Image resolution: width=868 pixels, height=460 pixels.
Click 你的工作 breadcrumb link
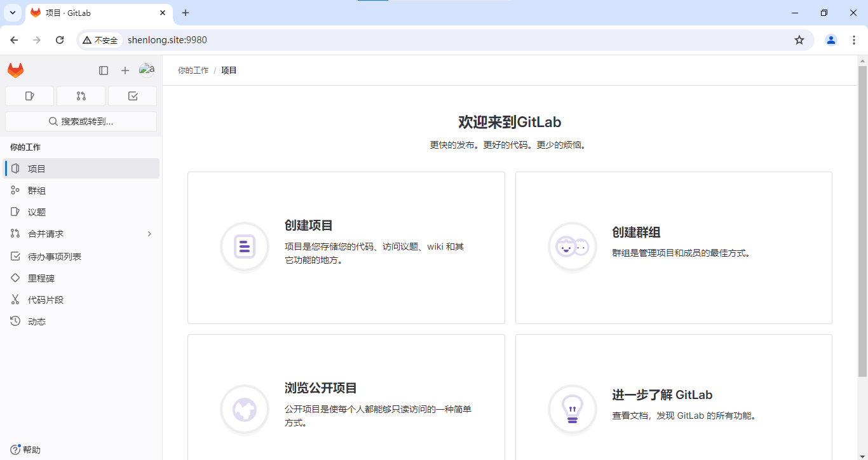[x=193, y=71]
